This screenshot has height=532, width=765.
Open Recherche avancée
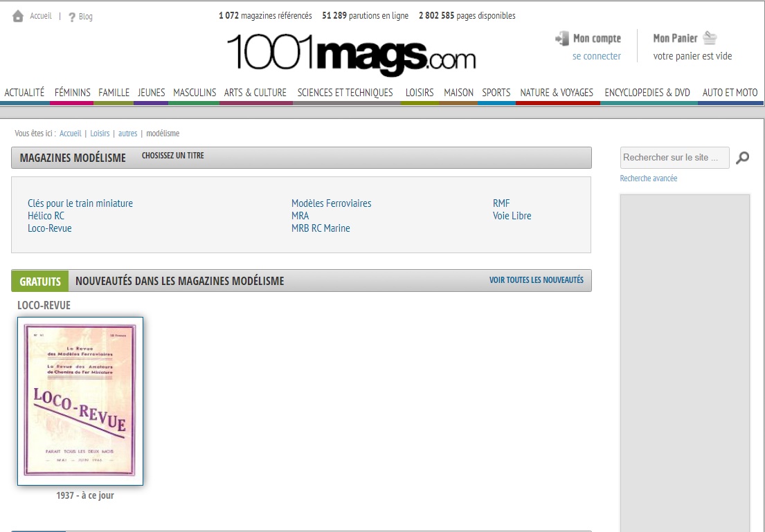pyautogui.click(x=649, y=178)
